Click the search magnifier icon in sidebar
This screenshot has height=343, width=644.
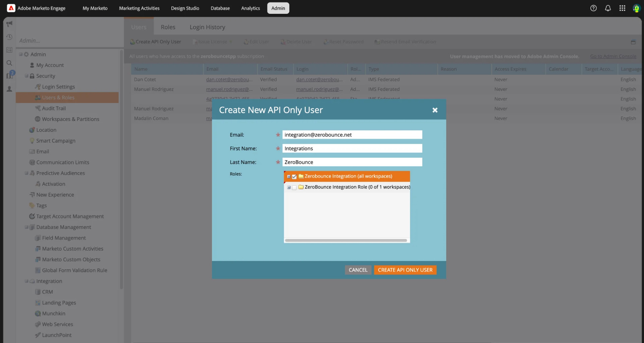pyautogui.click(x=9, y=63)
